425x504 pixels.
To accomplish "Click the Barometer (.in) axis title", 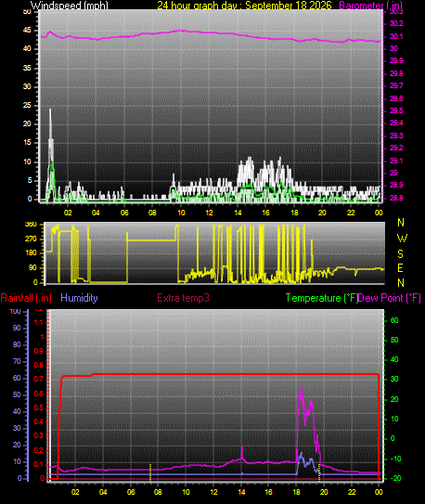I will (x=370, y=6).
